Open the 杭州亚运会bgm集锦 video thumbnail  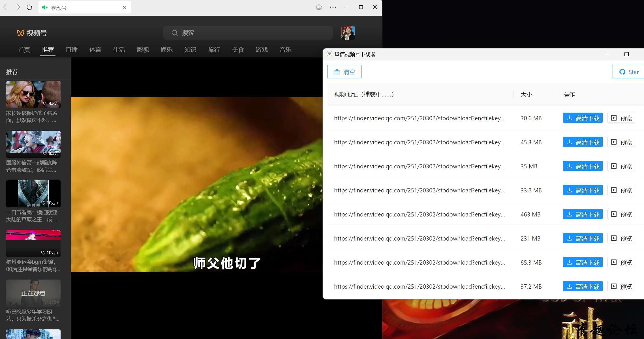(33, 243)
